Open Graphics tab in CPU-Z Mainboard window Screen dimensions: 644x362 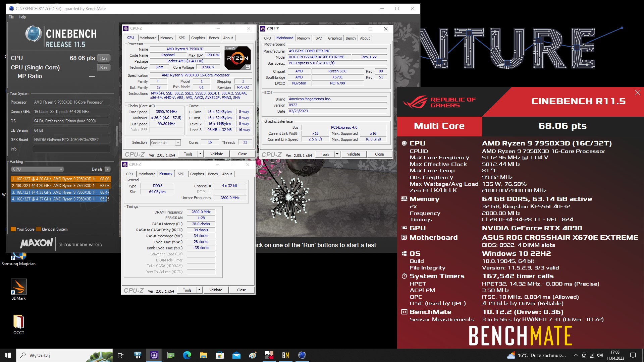[335, 38]
